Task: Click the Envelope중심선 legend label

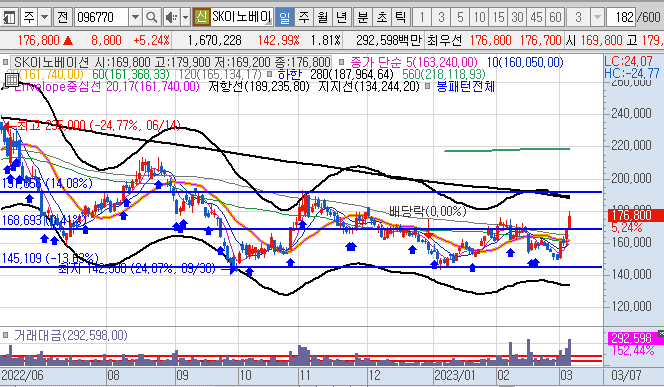Action: coord(106,87)
